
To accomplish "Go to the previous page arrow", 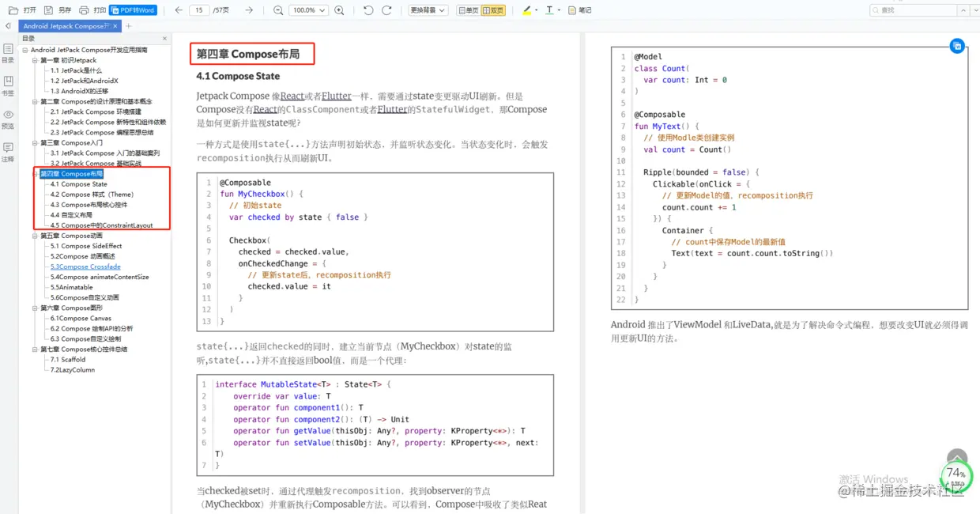I will coord(179,10).
